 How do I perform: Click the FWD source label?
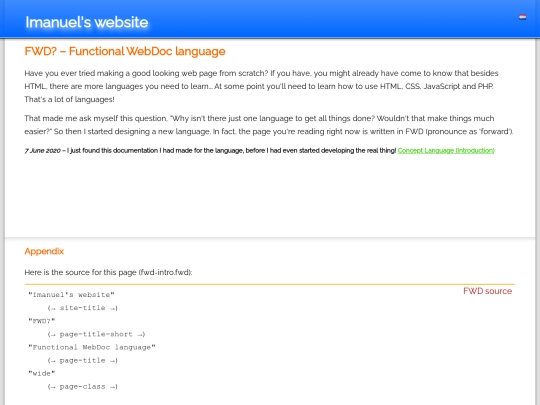pos(487,291)
